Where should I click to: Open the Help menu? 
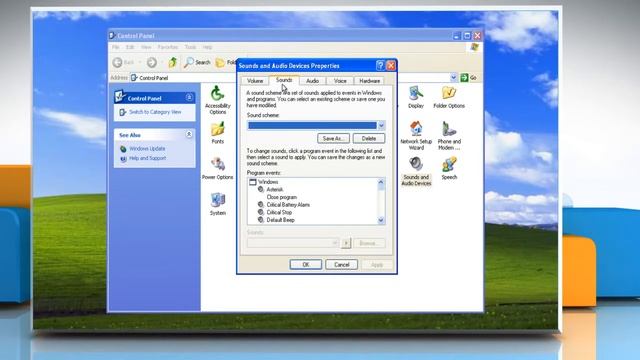click(207, 47)
